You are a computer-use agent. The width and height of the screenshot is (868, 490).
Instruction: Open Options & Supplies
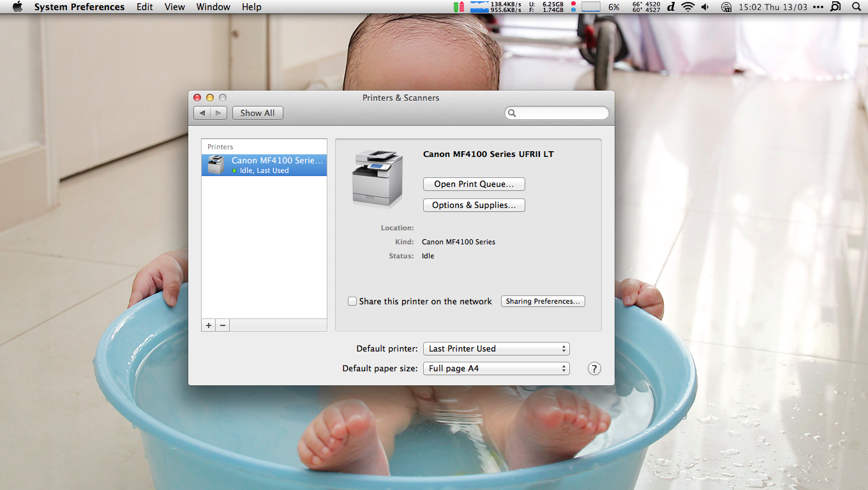click(474, 205)
